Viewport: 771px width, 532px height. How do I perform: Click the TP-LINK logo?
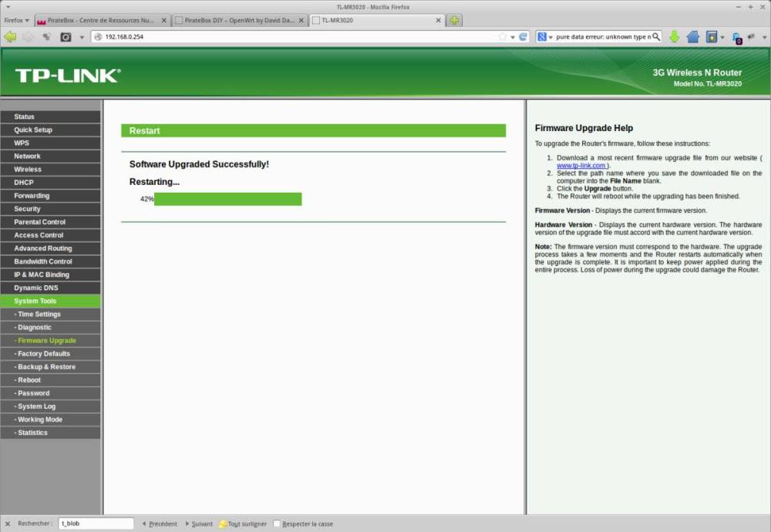point(68,76)
